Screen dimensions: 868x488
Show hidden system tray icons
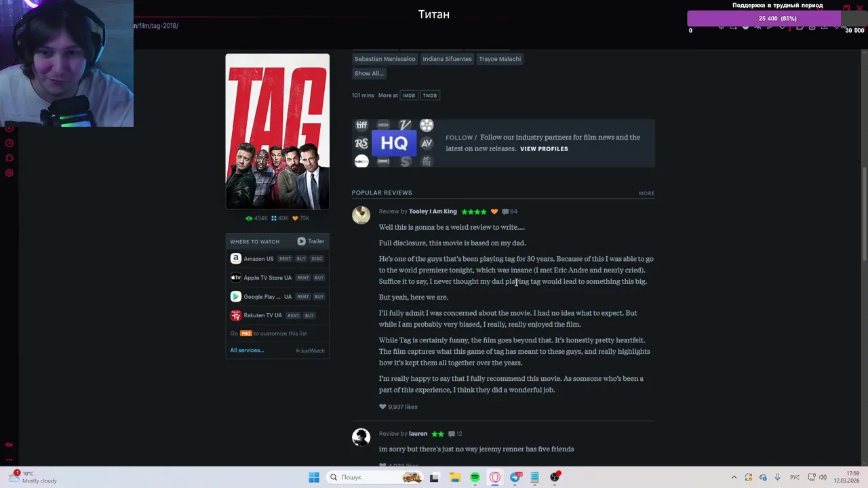734,477
